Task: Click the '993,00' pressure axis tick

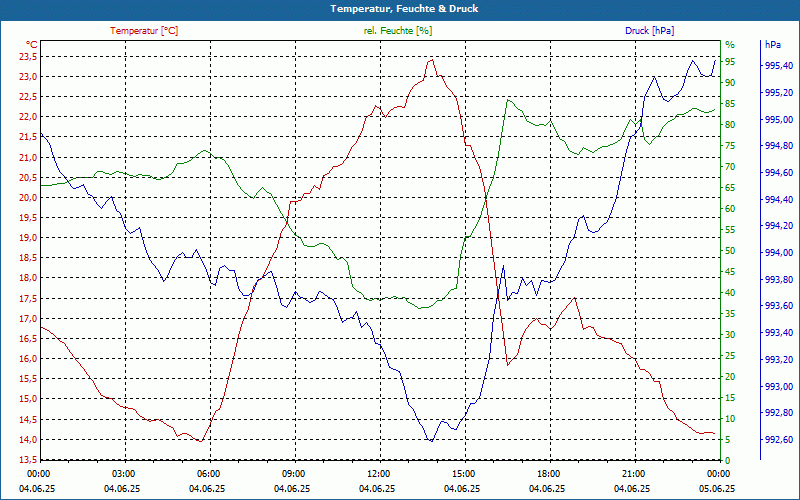Action: click(x=779, y=386)
